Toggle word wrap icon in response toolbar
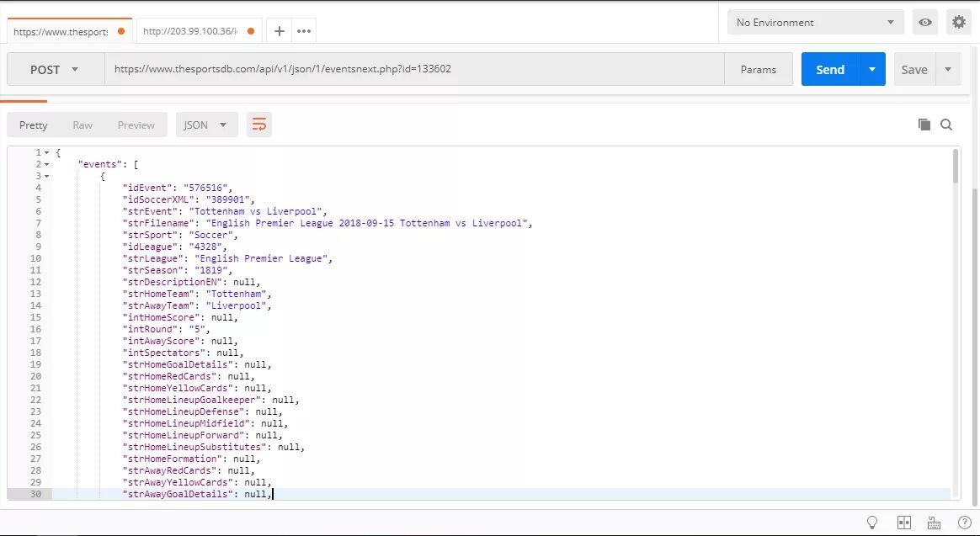Screen dimensions: 980x536 pos(258,125)
